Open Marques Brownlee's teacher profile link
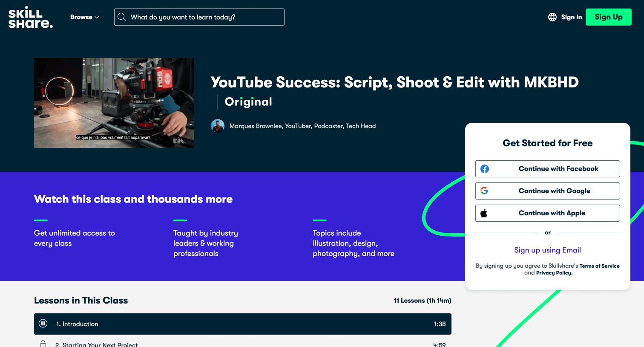This screenshot has height=347, width=644. [302, 126]
